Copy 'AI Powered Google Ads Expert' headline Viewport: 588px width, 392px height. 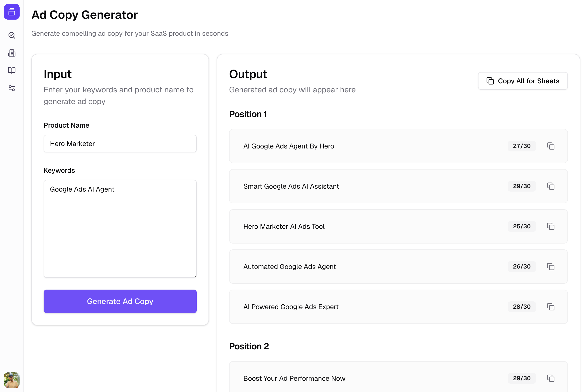click(551, 307)
